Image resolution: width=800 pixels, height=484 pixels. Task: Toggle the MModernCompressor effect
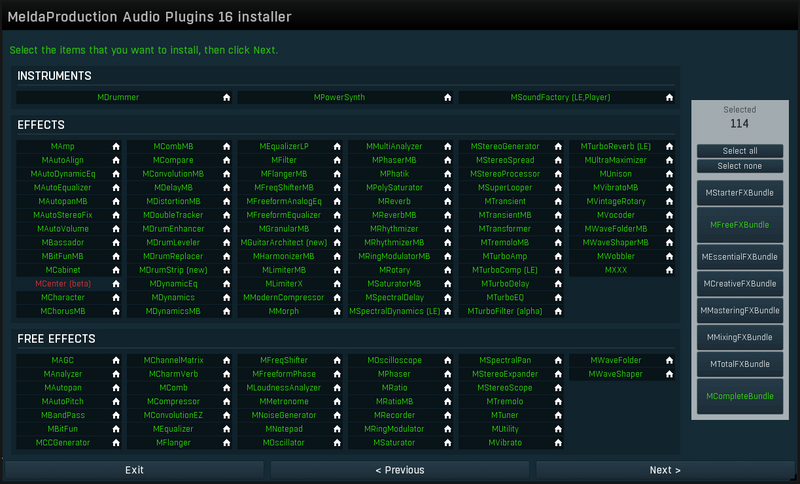(x=284, y=297)
